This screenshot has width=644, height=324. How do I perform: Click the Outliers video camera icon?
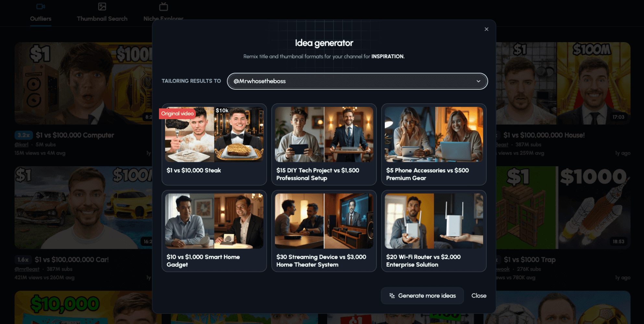41,6
